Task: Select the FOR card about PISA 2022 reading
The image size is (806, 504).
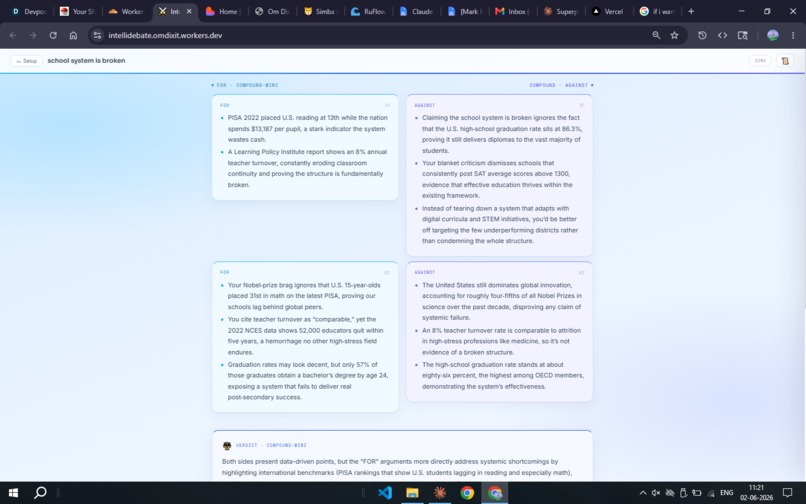Action: click(x=305, y=147)
